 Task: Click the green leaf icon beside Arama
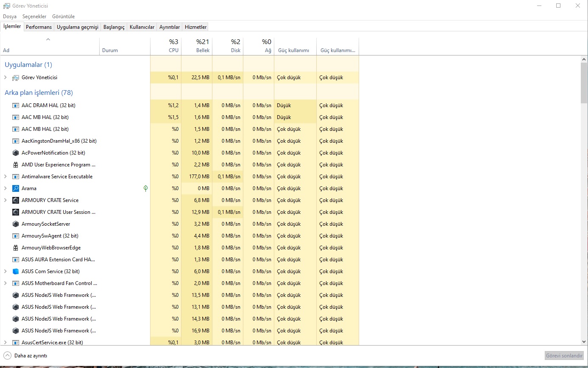point(145,188)
